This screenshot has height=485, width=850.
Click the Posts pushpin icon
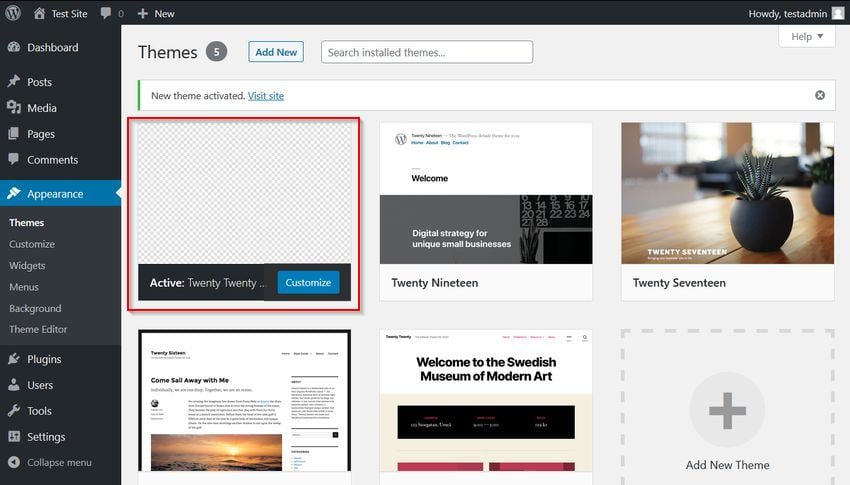[x=14, y=82]
